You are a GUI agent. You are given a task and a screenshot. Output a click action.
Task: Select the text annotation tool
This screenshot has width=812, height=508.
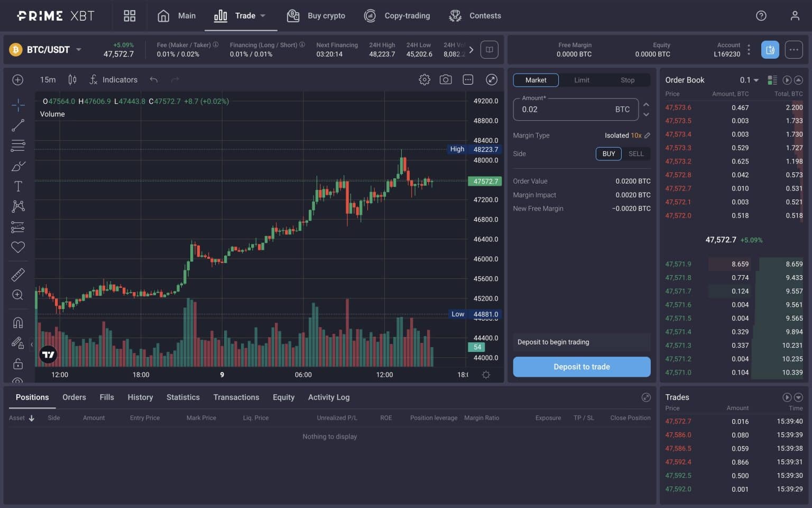pos(17,186)
